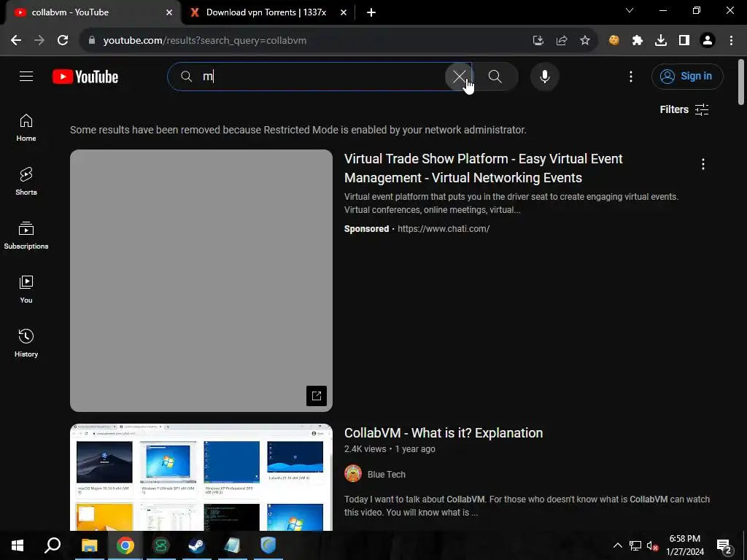747x560 pixels.
Task: Click the sponsored ad's gray thumbnail
Action: (201, 281)
